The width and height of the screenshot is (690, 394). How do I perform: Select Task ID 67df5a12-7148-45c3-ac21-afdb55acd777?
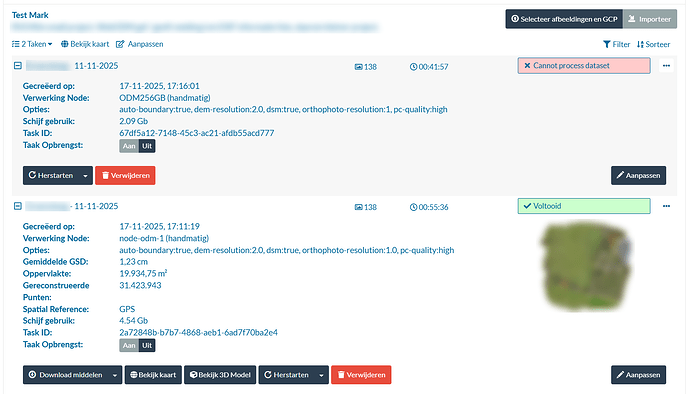(x=197, y=133)
